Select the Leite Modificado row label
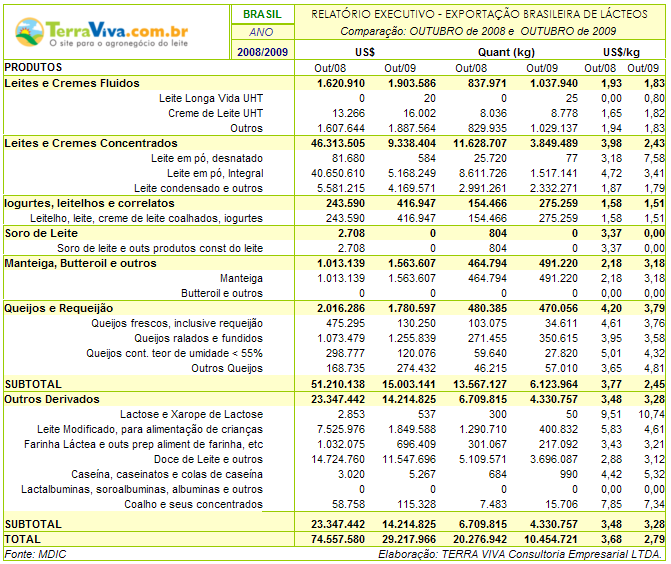 (x=150, y=429)
